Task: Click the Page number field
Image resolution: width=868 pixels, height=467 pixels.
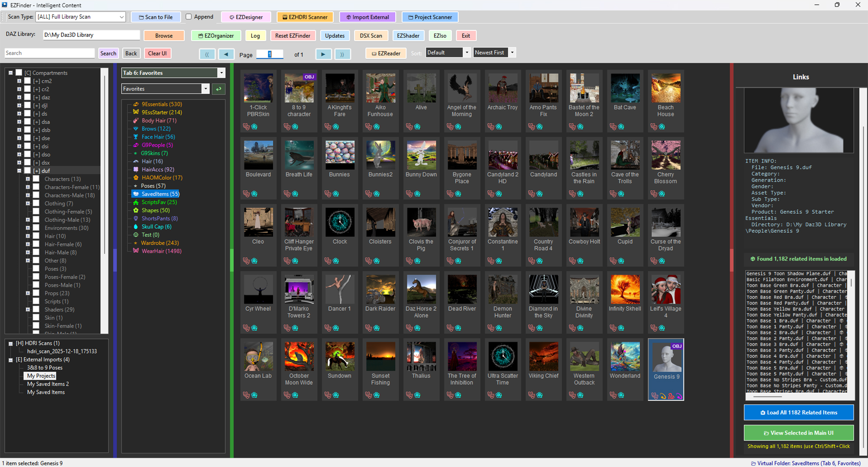Action: pyautogui.click(x=270, y=54)
